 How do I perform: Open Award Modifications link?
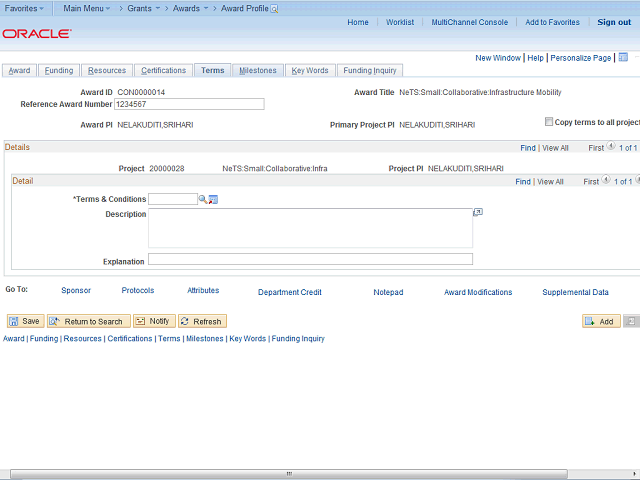coord(478,292)
